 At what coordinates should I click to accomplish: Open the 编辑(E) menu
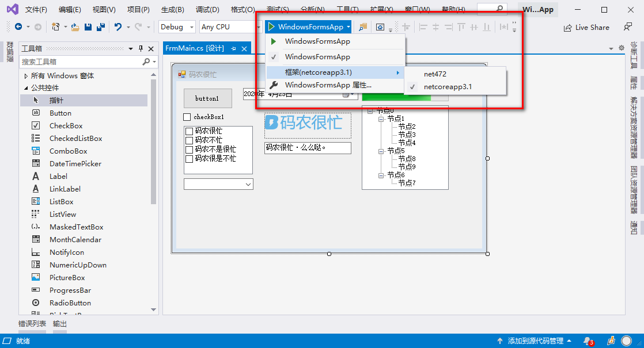tap(70, 9)
